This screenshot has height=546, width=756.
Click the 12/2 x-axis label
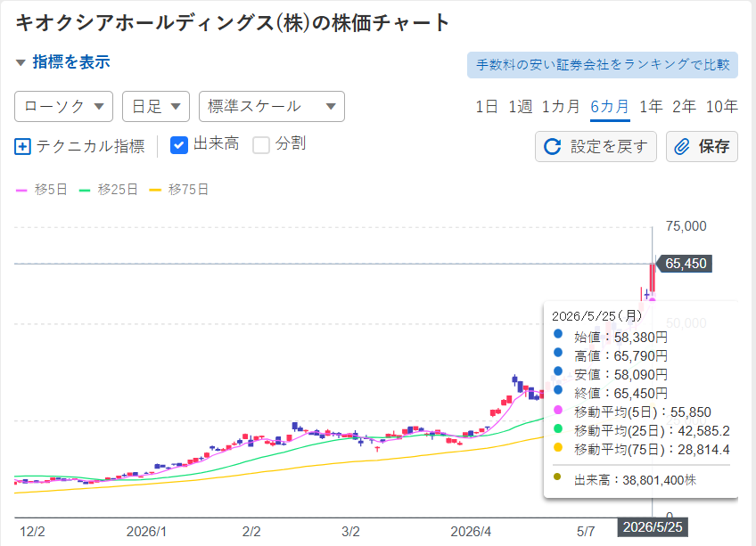click(x=32, y=532)
